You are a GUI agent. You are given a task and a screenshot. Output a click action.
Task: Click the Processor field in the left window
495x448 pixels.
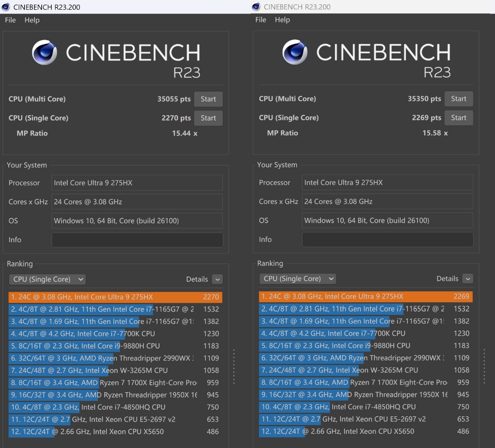(137, 183)
